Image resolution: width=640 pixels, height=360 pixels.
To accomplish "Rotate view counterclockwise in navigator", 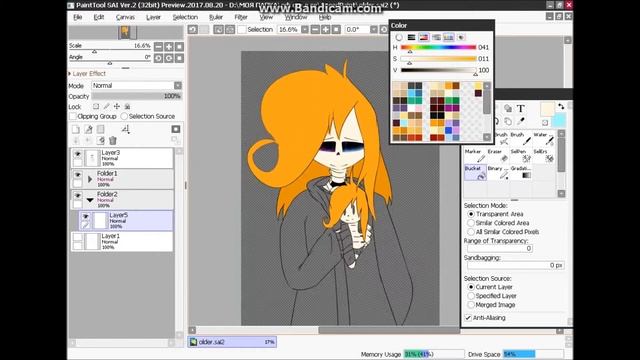I will [158, 58].
